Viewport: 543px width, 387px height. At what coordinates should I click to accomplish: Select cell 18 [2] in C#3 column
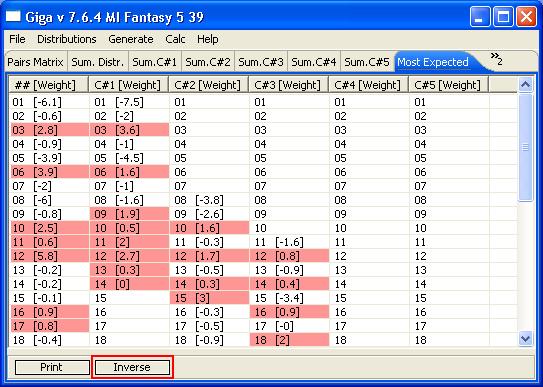click(289, 340)
